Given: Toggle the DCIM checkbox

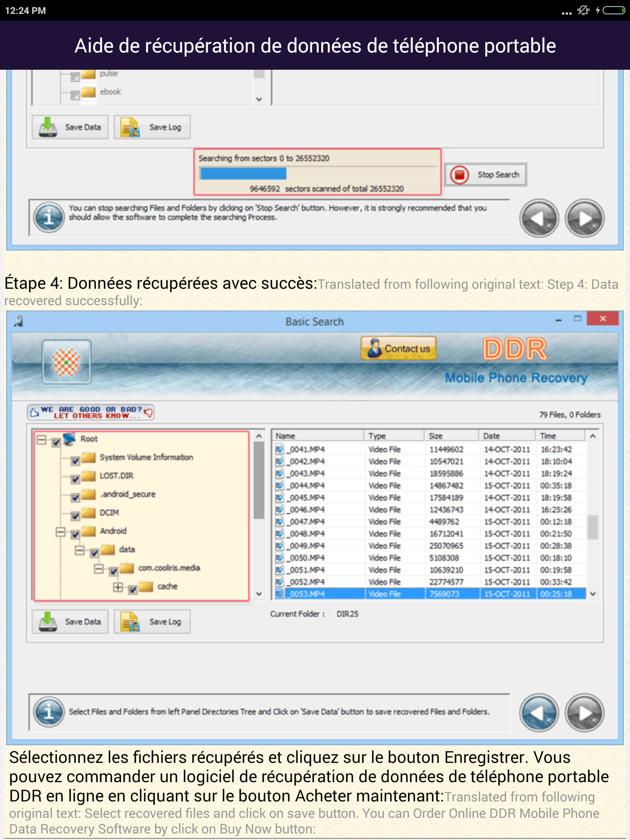Looking at the screenshot, I should pos(75,516).
